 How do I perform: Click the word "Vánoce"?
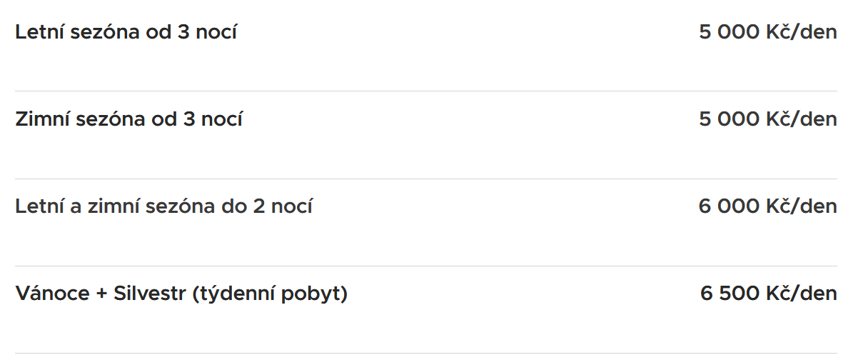[x=52, y=294]
